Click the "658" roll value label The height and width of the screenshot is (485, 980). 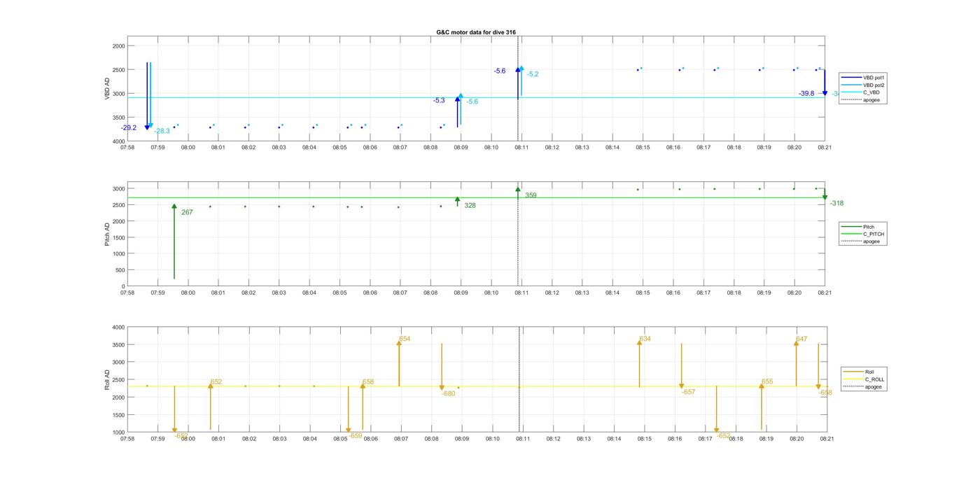[368, 382]
